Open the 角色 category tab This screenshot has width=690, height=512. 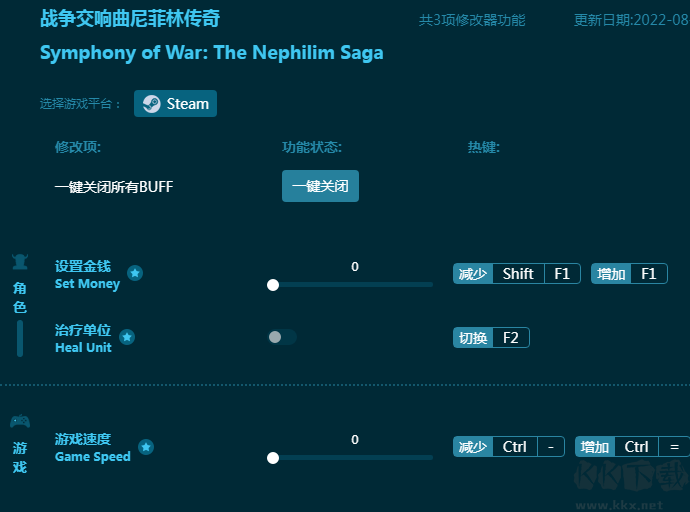[x=20, y=298]
